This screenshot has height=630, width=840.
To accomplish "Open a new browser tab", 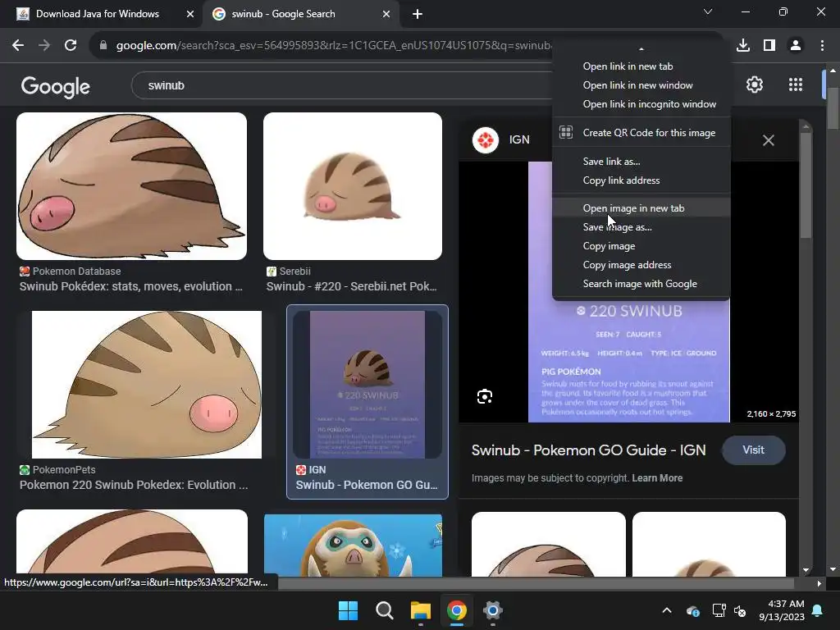I will coord(418,14).
